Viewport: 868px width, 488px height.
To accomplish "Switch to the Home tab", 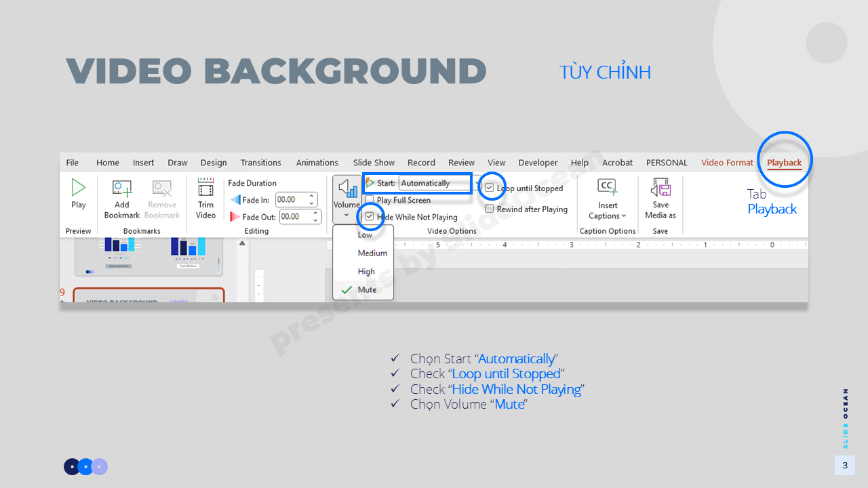I will 108,163.
